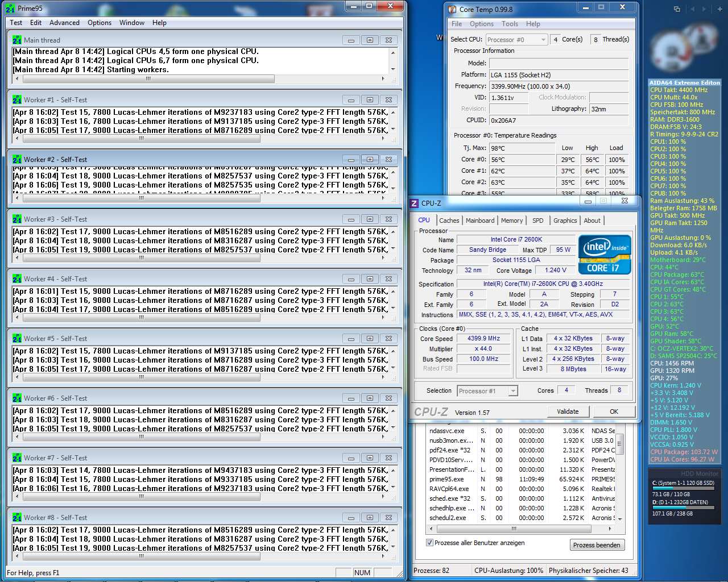Click the OK button in CPU-Z
Image resolution: width=728 pixels, height=582 pixels.
click(614, 411)
